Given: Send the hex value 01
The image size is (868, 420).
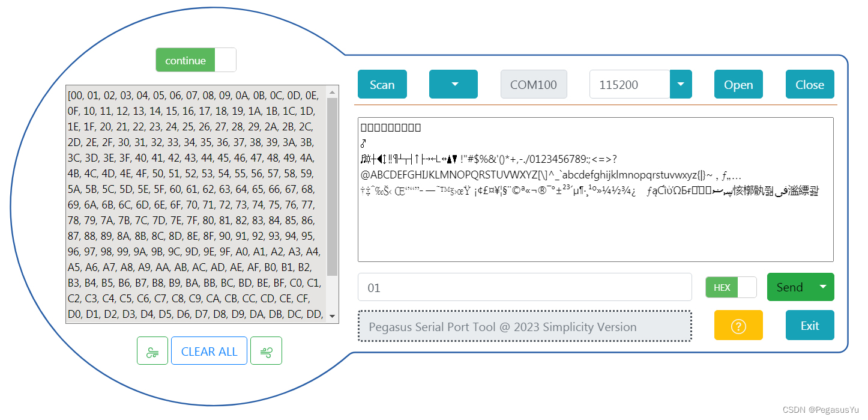Looking at the screenshot, I should (x=789, y=287).
